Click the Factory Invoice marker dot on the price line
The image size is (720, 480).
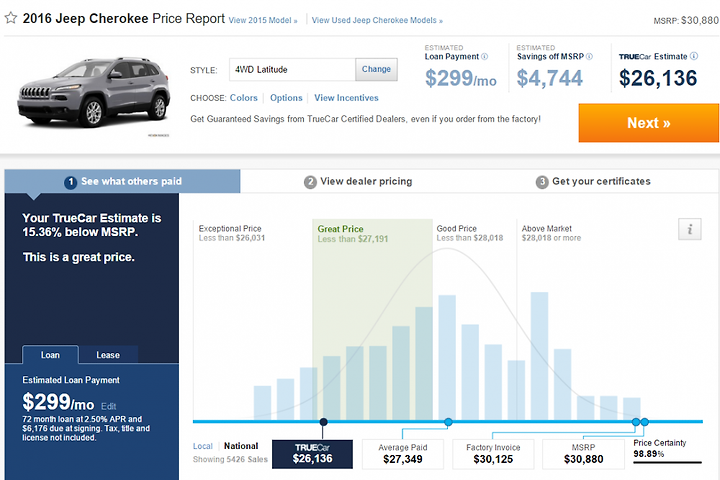click(636, 422)
